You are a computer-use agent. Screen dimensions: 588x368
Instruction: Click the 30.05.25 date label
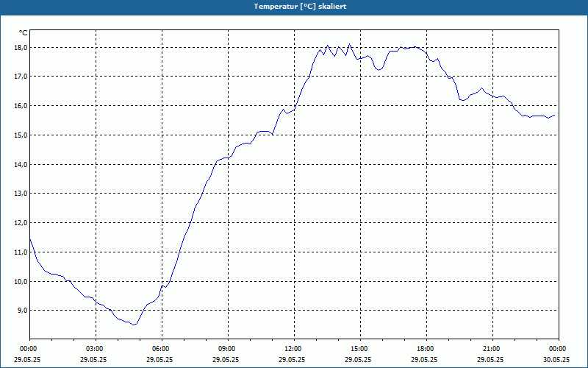tap(556, 359)
